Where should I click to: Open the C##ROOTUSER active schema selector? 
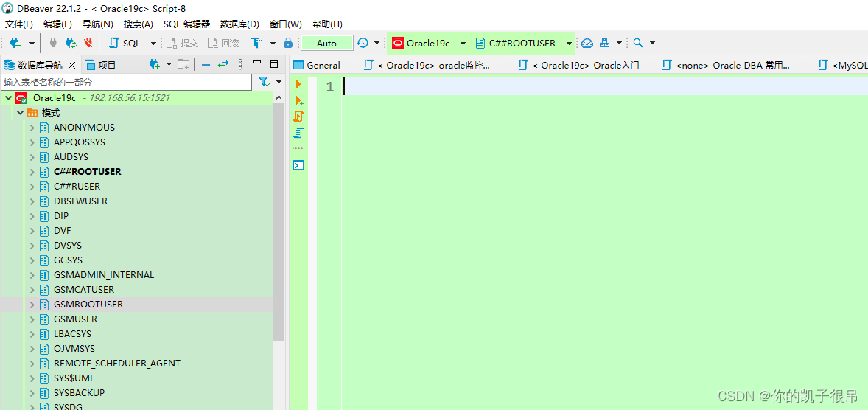pyautogui.click(x=523, y=43)
